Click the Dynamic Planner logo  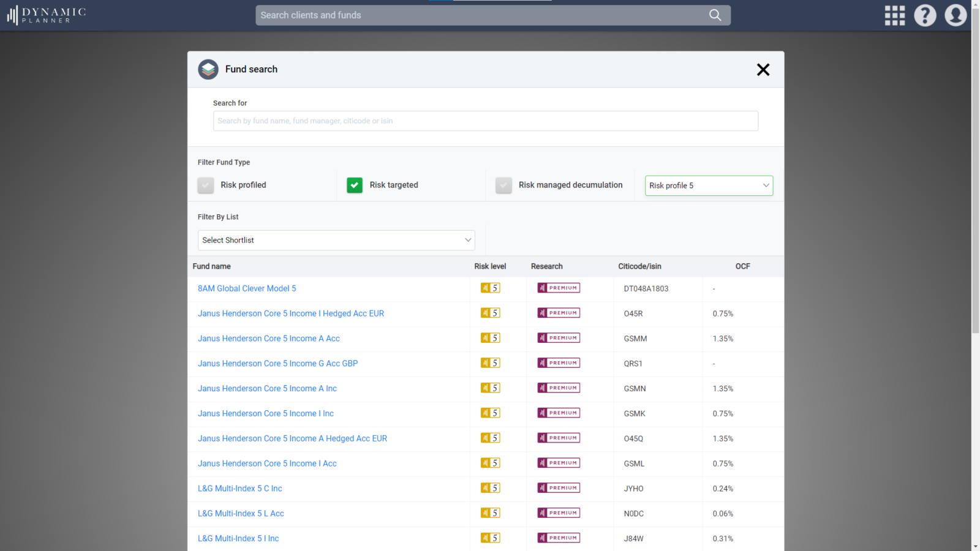point(47,15)
